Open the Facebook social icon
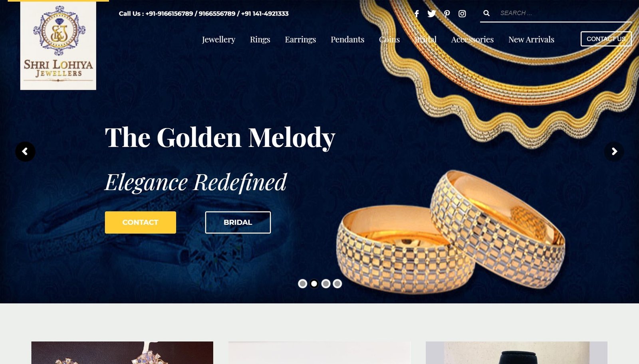The height and width of the screenshot is (364, 639). 417,14
